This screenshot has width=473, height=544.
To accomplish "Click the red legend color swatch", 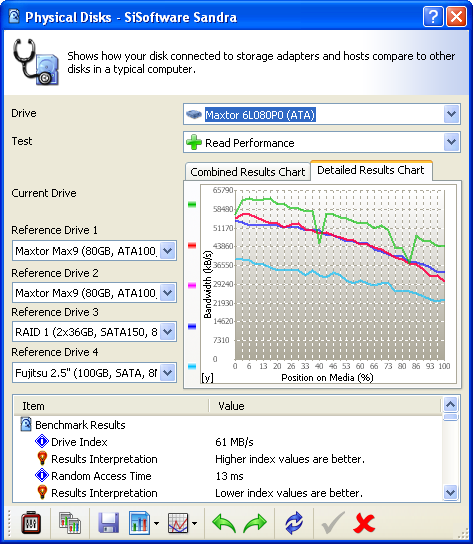I will click(192, 246).
